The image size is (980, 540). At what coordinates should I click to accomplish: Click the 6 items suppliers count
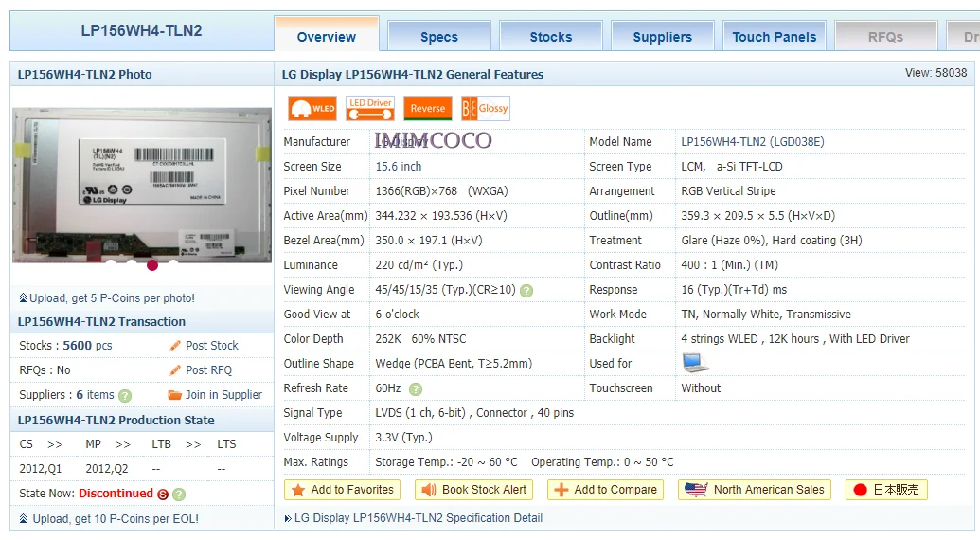[x=95, y=395]
